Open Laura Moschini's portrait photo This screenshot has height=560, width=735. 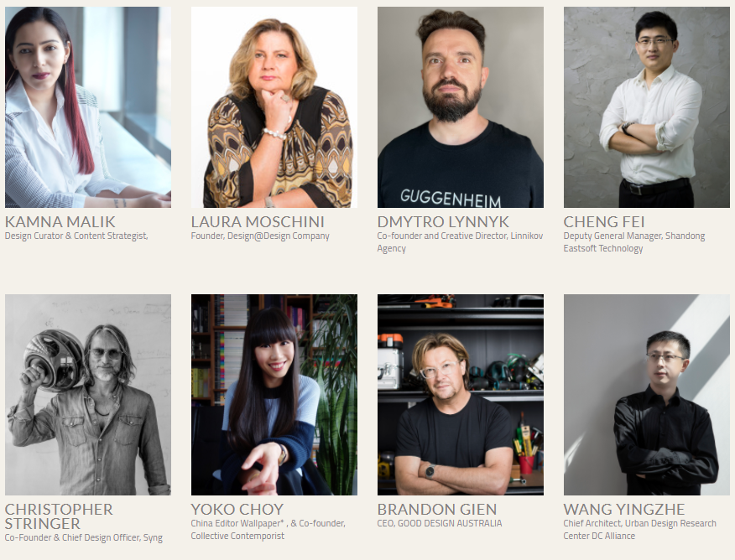pos(274,107)
